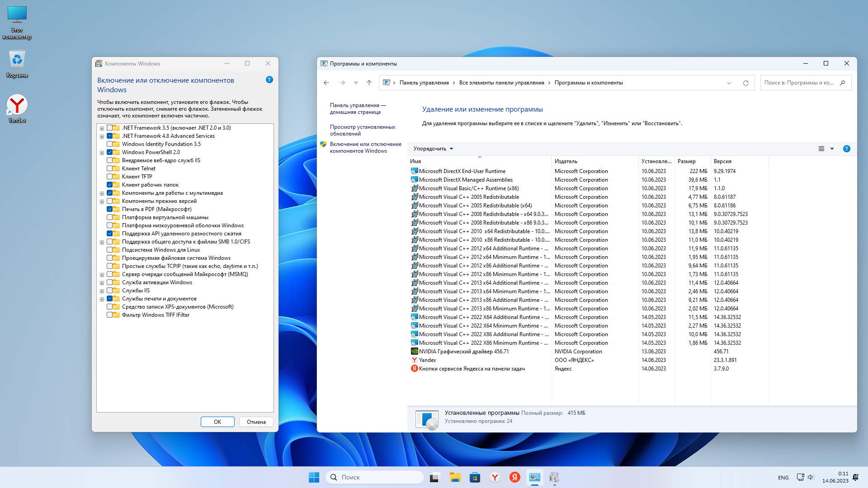Screen dimensions: 868x488
Task: Click help icon in Windows Features dialog
Action: click(269, 80)
